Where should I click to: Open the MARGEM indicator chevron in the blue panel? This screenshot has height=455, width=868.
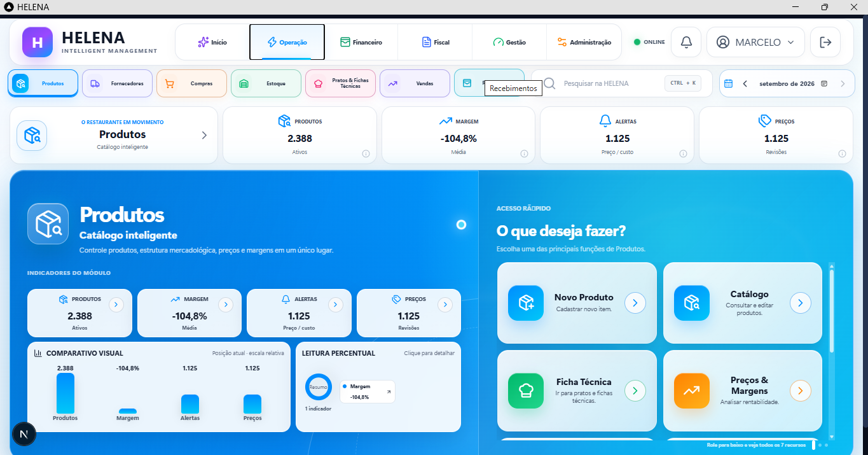pyautogui.click(x=226, y=305)
